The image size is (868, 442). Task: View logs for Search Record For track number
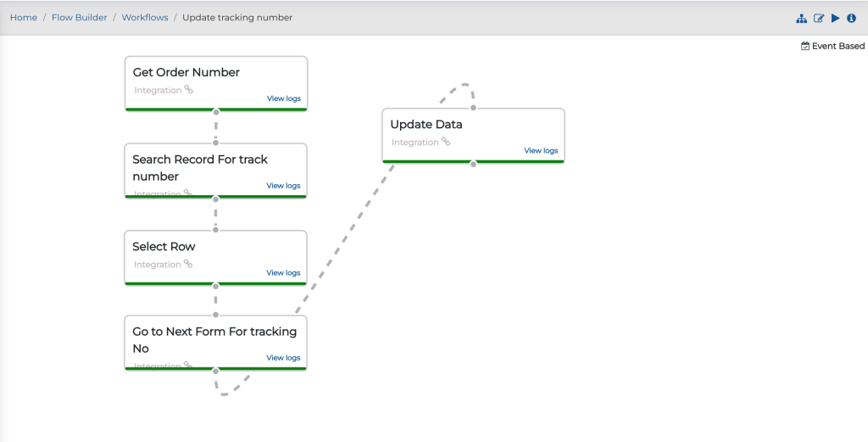coord(283,186)
